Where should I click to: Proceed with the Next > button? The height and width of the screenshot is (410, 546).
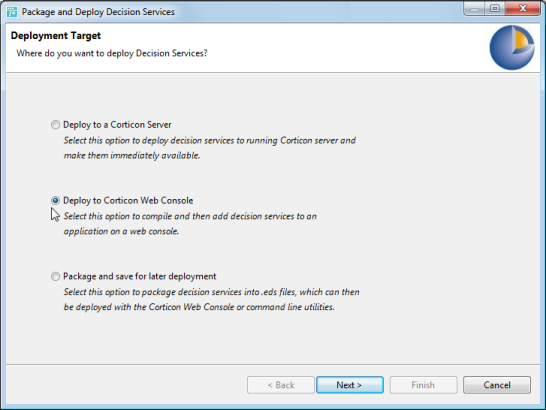click(x=350, y=385)
